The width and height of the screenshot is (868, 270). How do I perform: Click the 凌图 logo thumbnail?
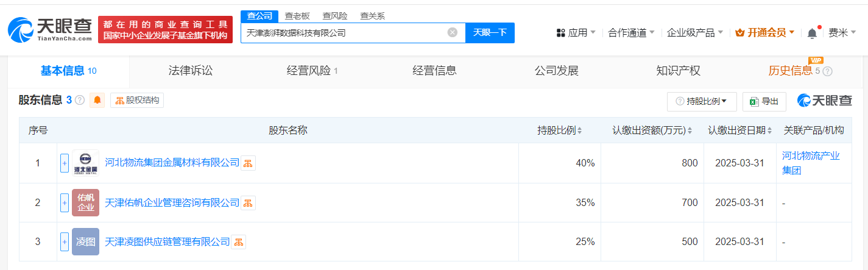[x=85, y=241]
